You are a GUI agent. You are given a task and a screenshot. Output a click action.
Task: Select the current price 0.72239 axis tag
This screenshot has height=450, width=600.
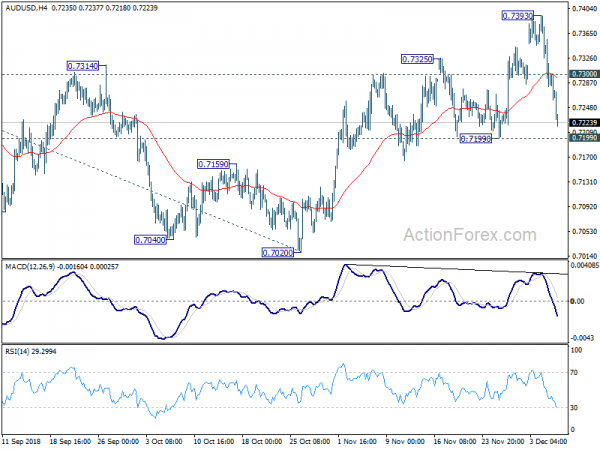[x=583, y=122]
